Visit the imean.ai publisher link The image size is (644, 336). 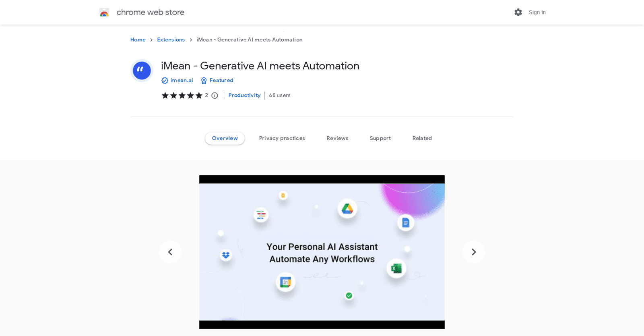[x=182, y=81]
